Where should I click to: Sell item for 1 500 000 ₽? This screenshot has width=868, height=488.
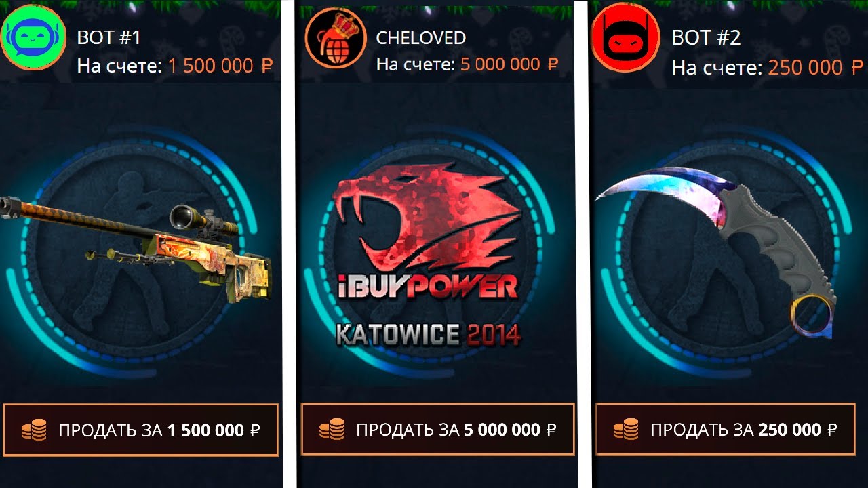point(141,430)
